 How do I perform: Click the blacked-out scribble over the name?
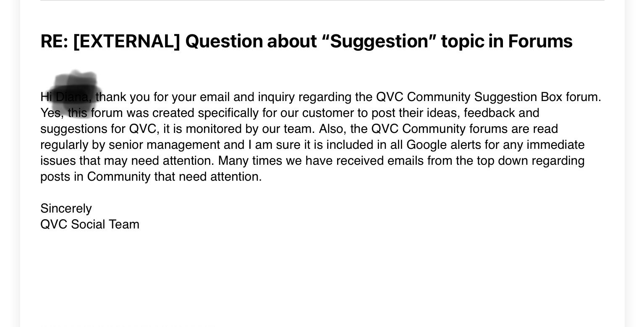tap(76, 92)
